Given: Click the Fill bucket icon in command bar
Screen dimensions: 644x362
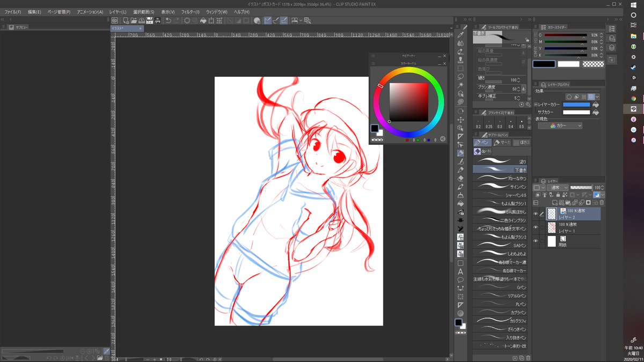Looking at the screenshot, I should 203,20.
